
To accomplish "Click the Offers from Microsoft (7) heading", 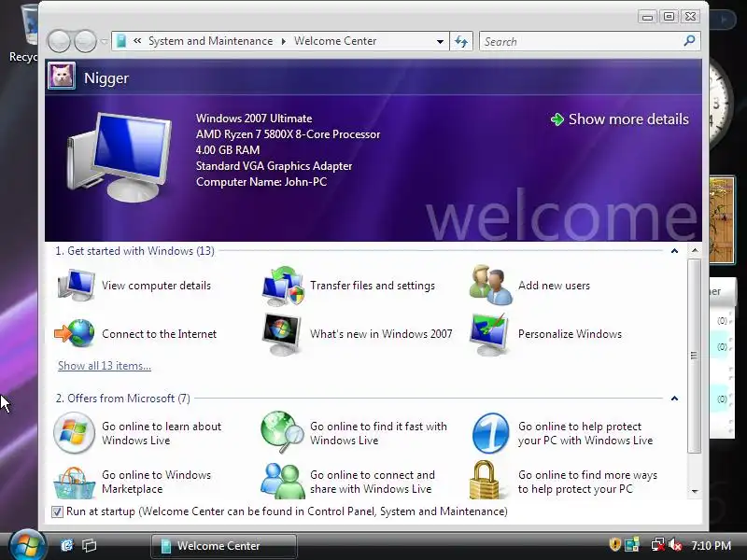I will [123, 399].
